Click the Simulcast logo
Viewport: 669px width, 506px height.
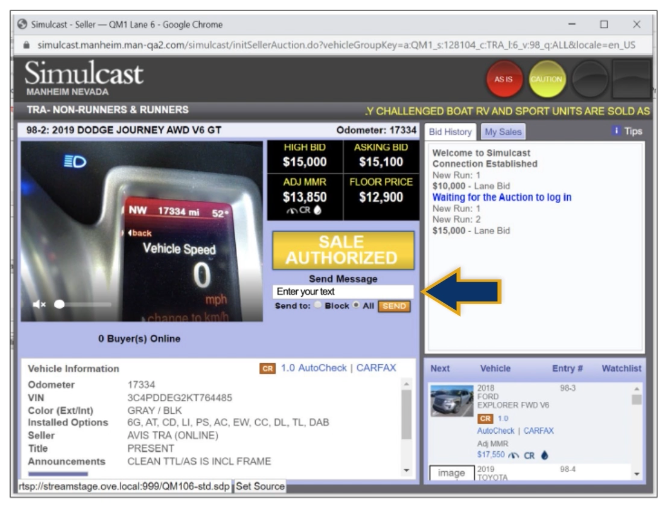84,73
